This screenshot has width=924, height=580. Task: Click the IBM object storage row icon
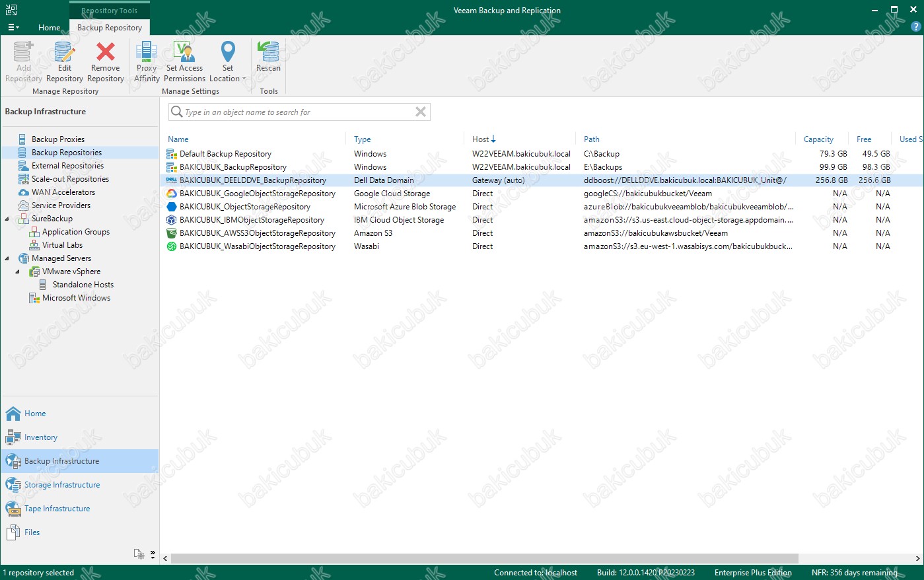tap(171, 220)
